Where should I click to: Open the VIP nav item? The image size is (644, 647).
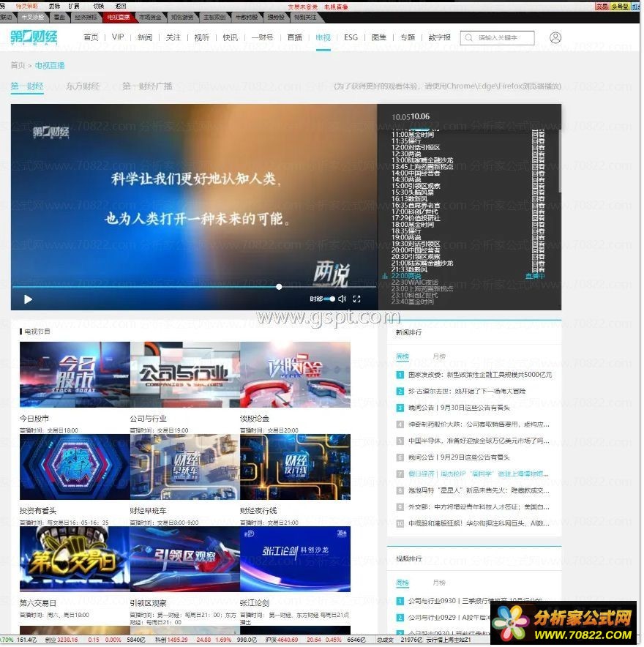point(118,37)
